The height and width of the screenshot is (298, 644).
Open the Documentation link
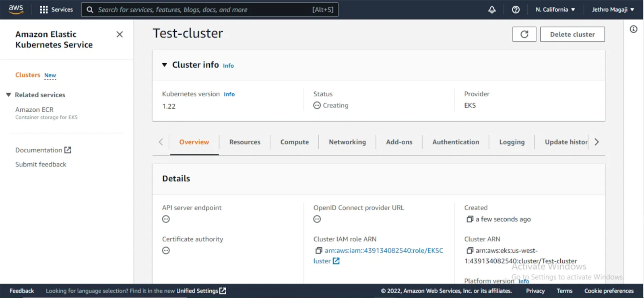point(39,150)
